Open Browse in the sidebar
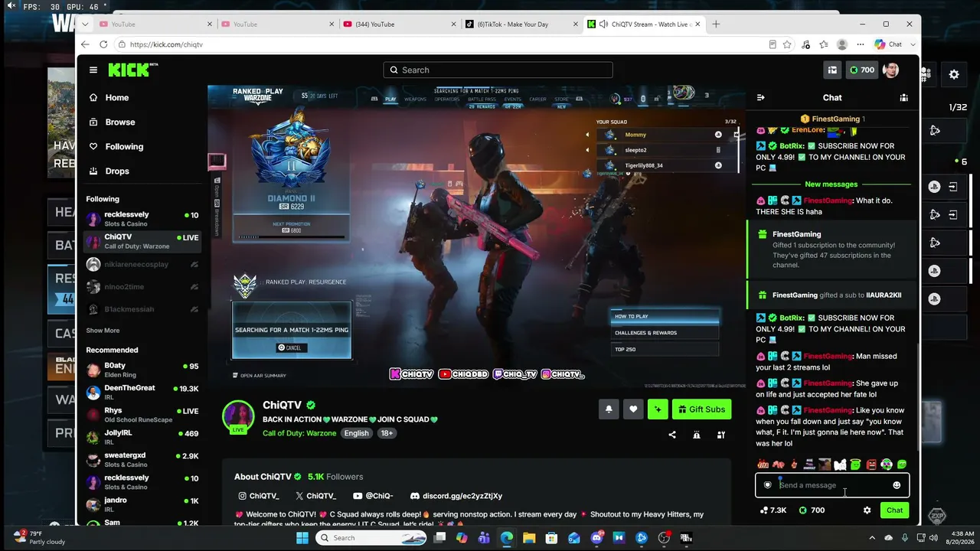The image size is (980, 551). tap(143, 122)
